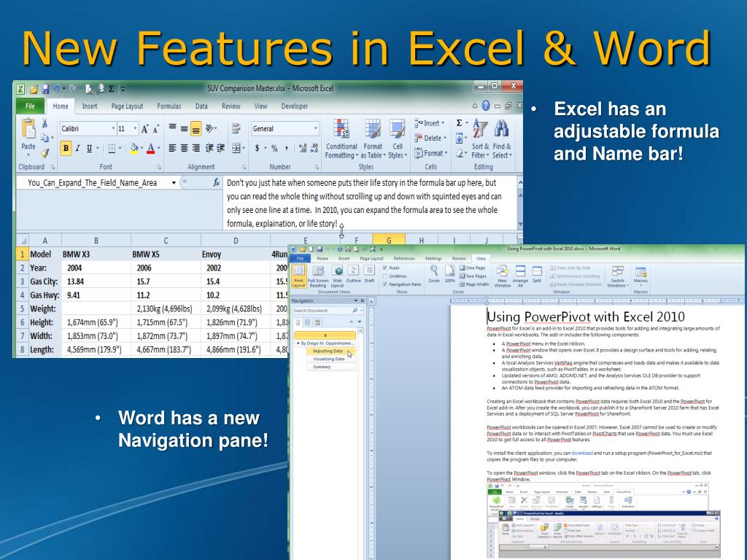Switch to the Excel Data tab
The width and height of the screenshot is (747, 560).
(x=201, y=106)
